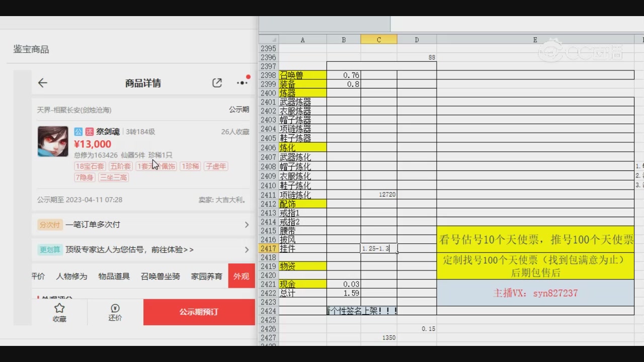Expand the 更划算 顶级专家达人 row

143,250
